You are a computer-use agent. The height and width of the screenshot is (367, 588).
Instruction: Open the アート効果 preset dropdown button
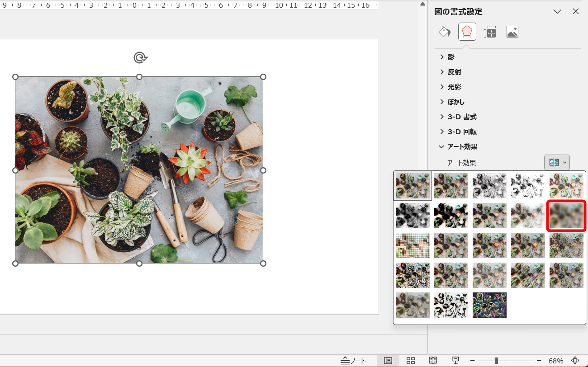click(557, 162)
